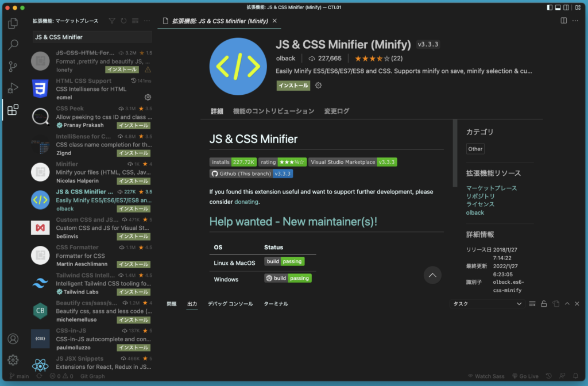Screen dimensions: 588x386
Task: Open the Explorer view in activity bar
Action: pos(13,23)
